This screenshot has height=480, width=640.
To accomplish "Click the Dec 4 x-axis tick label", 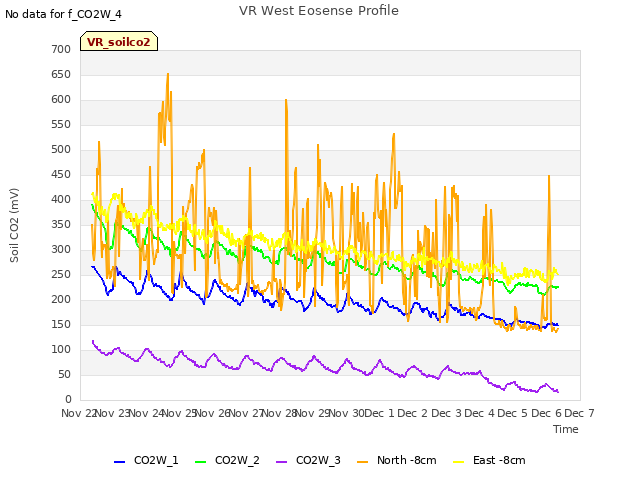I will click(x=480, y=413).
